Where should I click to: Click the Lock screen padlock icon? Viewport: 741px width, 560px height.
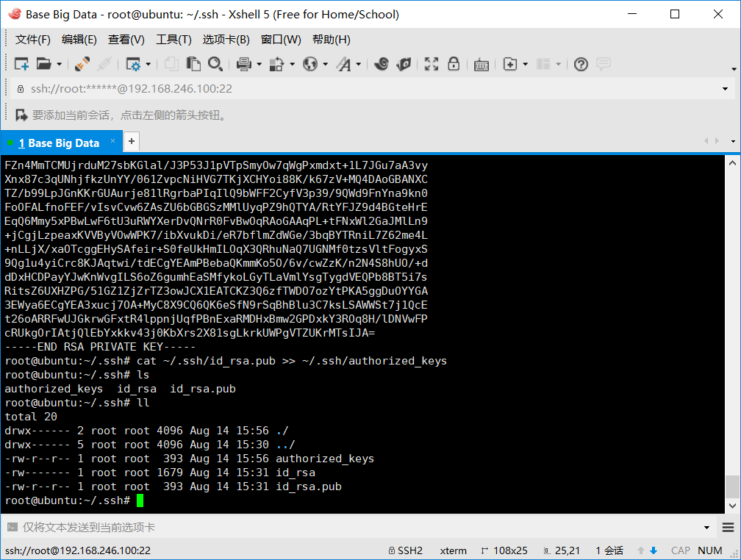point(454,64)
